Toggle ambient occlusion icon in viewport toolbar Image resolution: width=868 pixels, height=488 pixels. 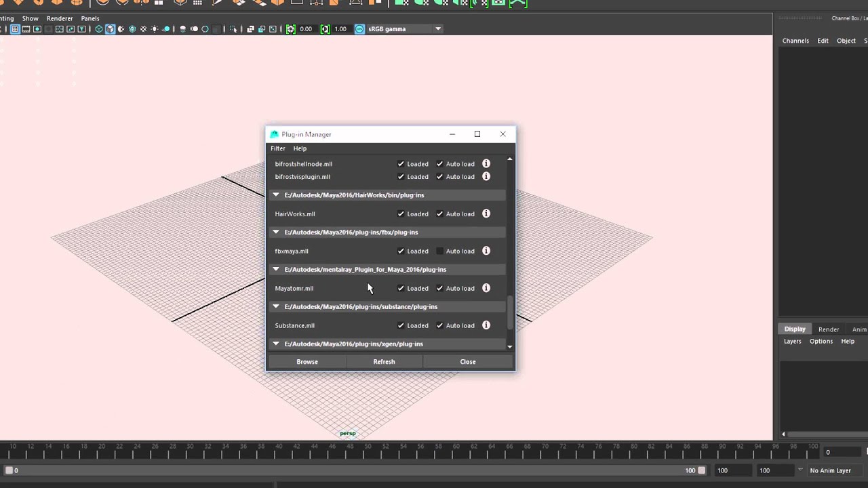182,29
